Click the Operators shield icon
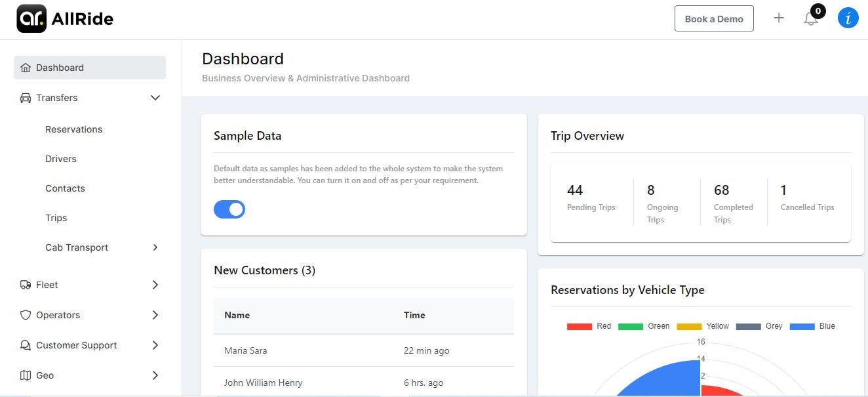 coord(26,315)
